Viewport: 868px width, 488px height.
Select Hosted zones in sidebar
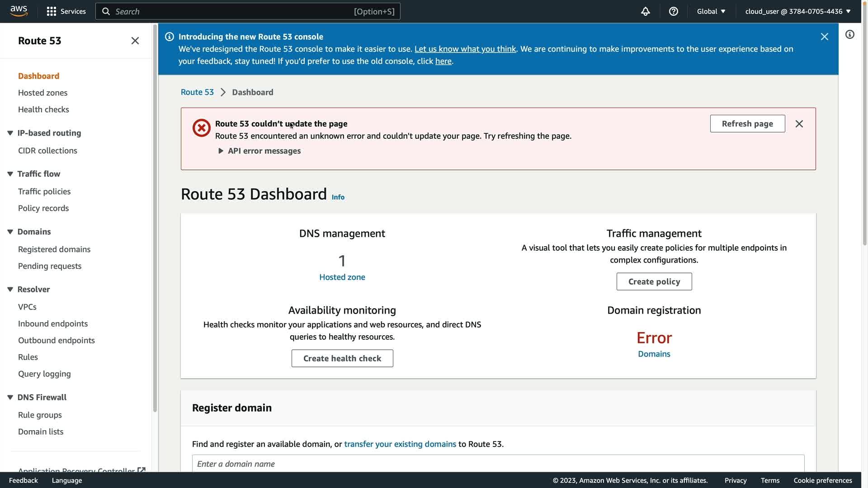42,93
